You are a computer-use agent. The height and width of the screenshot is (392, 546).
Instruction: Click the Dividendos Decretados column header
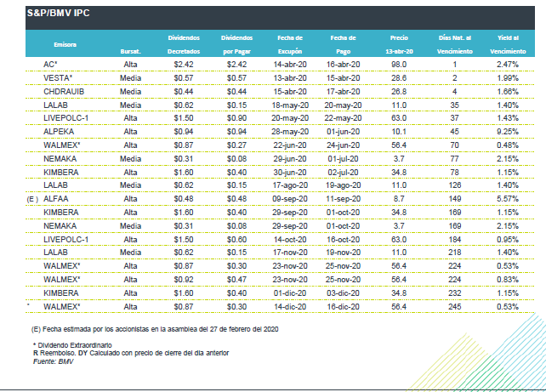coord(184,44)
